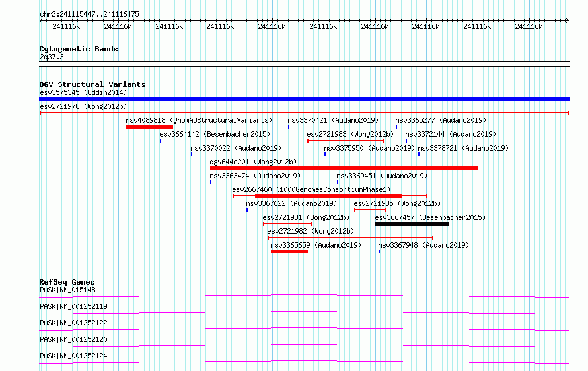Click thin red esv2721981 interval line
This screenshot has height=371, width=588.
pos(287,224)
